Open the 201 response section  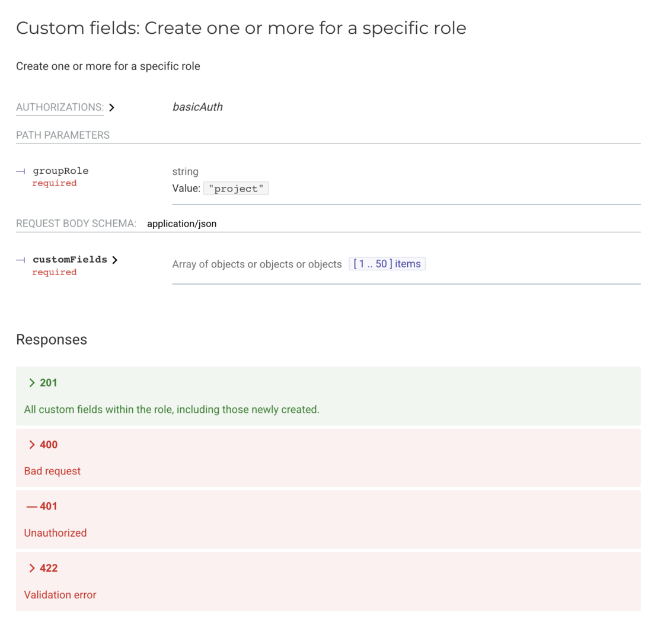[328, 396]
